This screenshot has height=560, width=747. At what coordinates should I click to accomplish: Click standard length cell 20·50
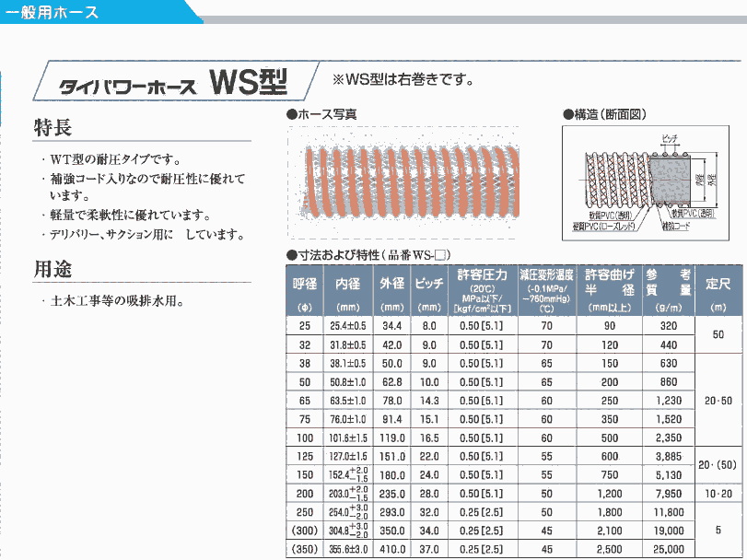[718, 401]
